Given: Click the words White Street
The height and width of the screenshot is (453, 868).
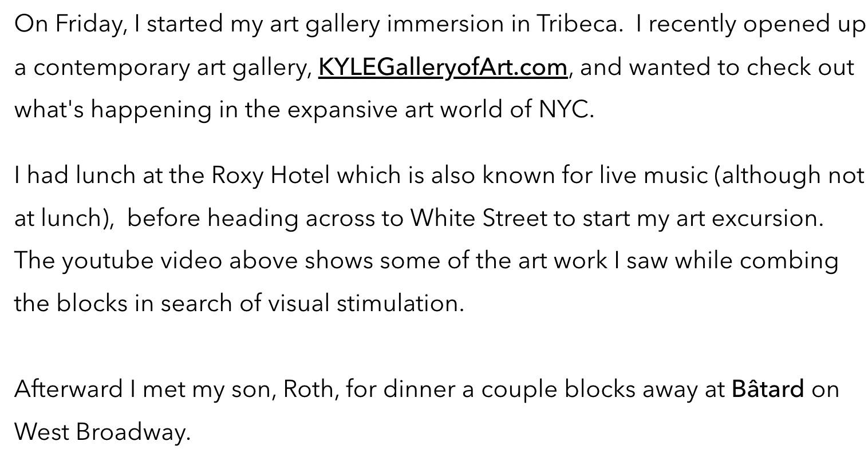Looking at the screenshot, I should point(478,218).
